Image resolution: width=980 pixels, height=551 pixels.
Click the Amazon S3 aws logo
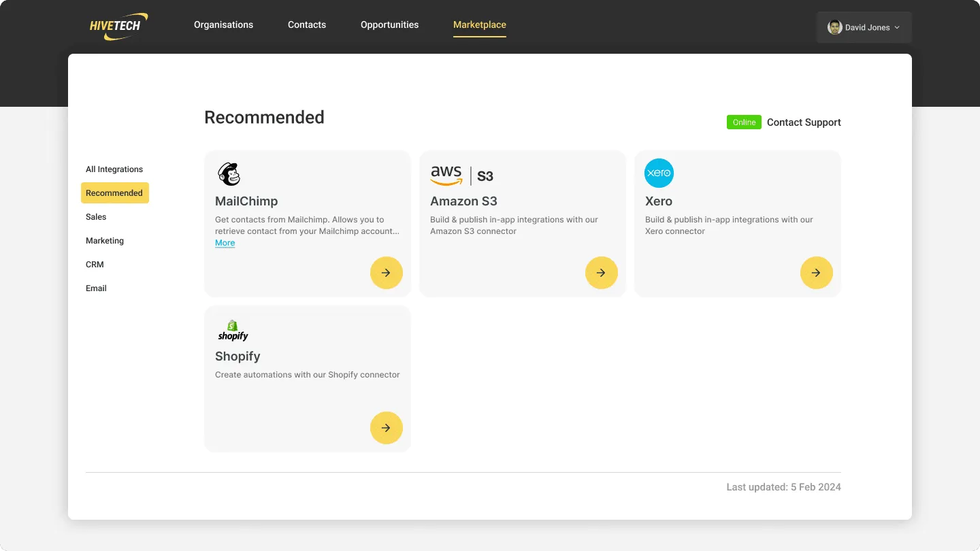coord(446,175)
